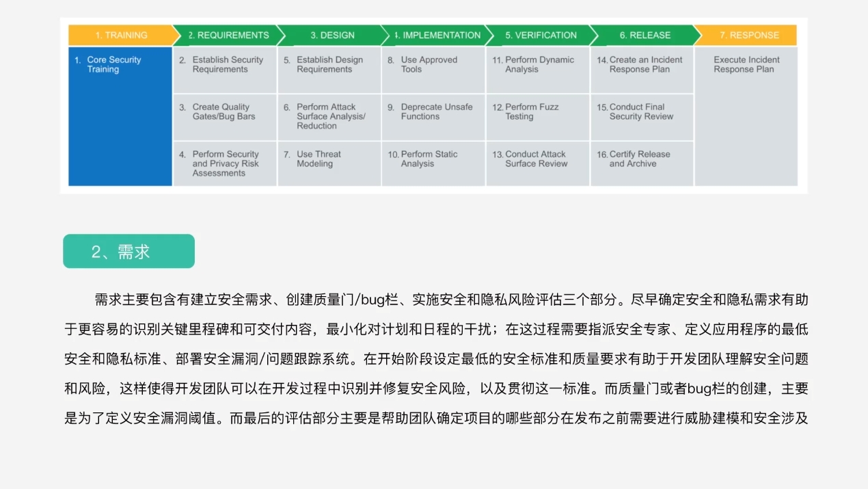868x489 pixels.
Task: Click Execute Incident Response Plan cell
Action: coord(746,116)
